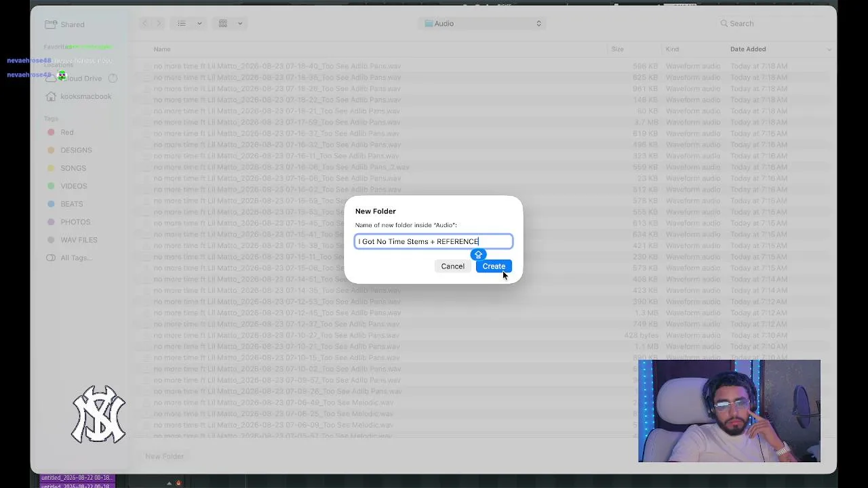Select file with timestamp 07-16-02 Too See Adlib Pans.wav
The height and width of the screenshot is (488, 868).
(277, 190)
